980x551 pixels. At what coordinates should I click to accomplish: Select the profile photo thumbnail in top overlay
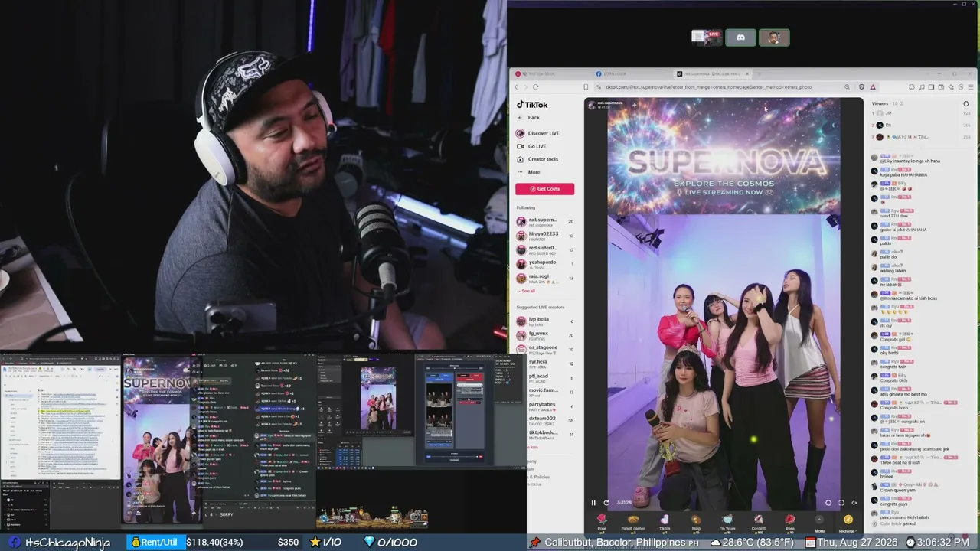click(774, 37)
